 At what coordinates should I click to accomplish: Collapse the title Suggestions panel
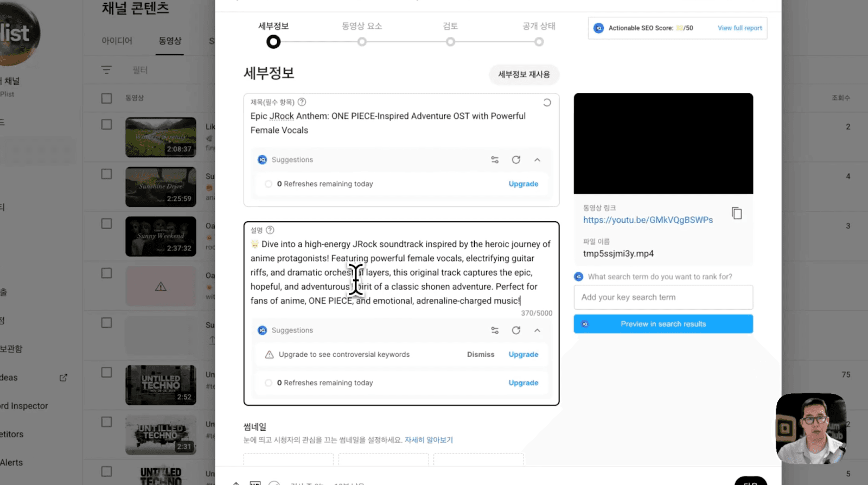(537, 160)
